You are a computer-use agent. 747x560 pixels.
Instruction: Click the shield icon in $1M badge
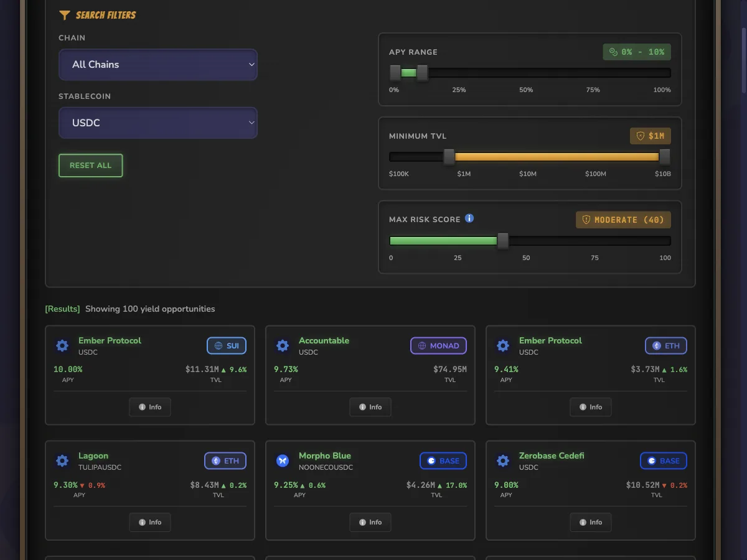640,136
